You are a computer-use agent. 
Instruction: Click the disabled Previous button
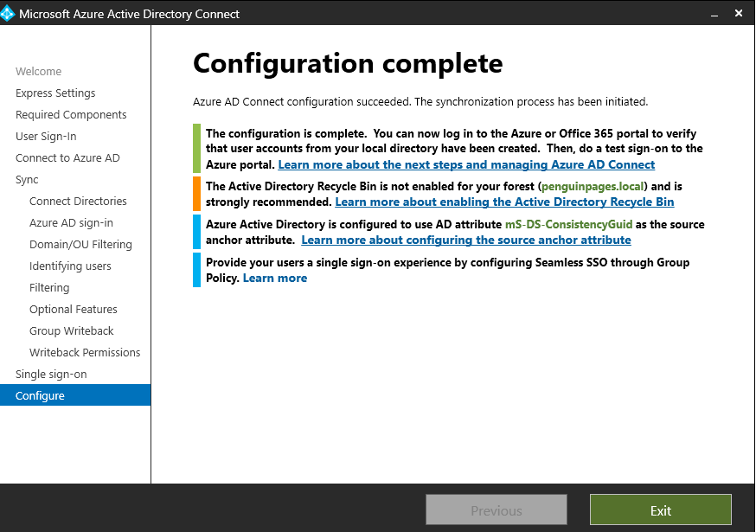tap(497, 510)
